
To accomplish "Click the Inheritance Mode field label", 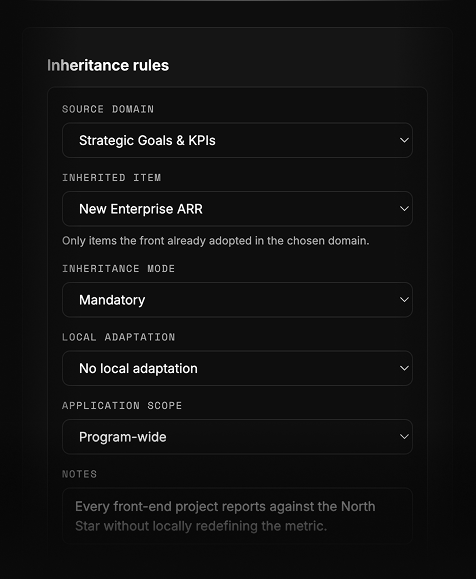I will pos(118,268).
